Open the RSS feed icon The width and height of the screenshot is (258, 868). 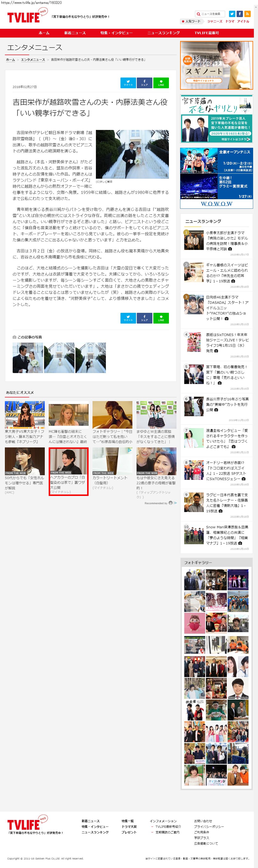[x=248, y=14]
